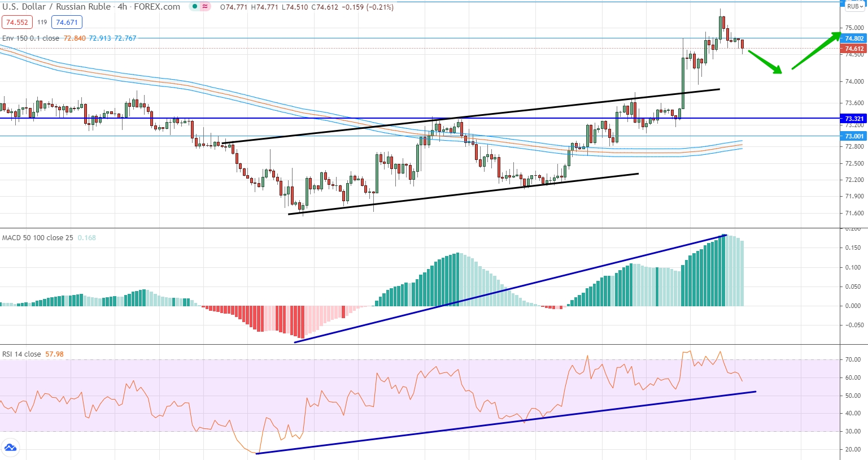This screenshot has height=460, width=868.
Task: Click the 74.000 price axis label
Action: click(x=854, y=81)
